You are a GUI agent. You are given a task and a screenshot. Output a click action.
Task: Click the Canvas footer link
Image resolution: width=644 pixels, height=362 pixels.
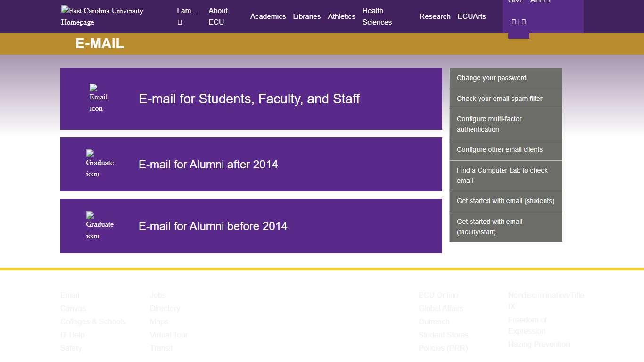[73, 308]
